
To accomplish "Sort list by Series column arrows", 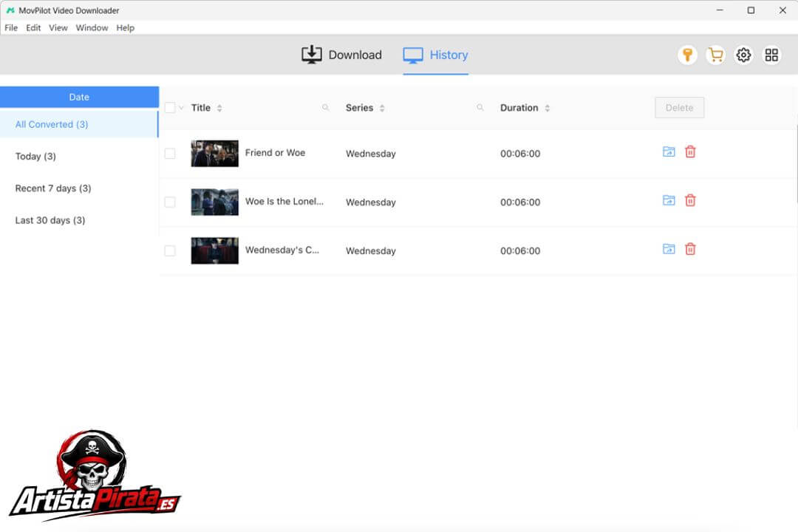I will pos(382,108).
